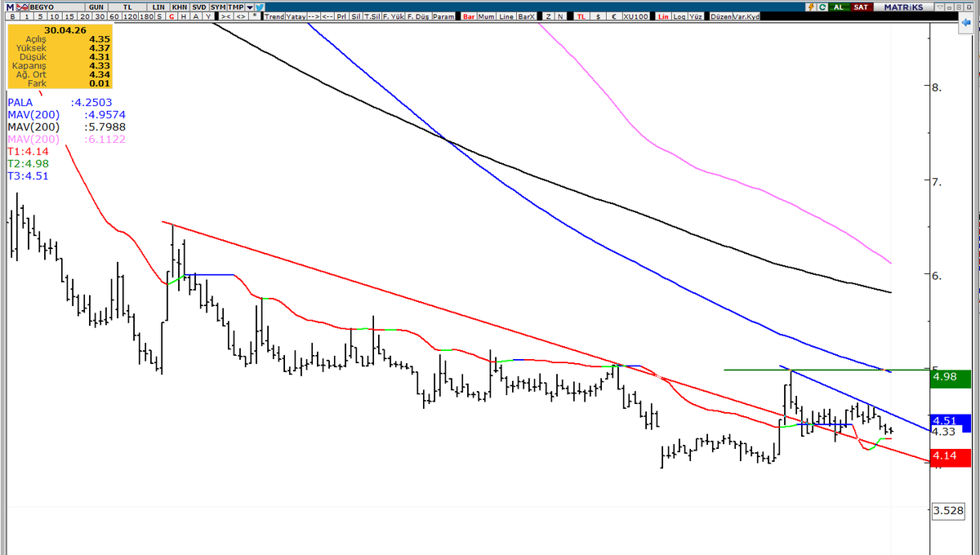Select the € euro currency button
The width and height of the screenshot is (980, 555).
[614, 16]
